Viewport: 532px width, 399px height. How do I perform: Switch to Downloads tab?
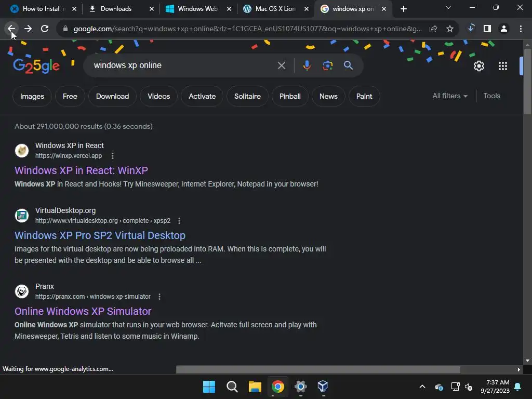(x=116, y=9)
